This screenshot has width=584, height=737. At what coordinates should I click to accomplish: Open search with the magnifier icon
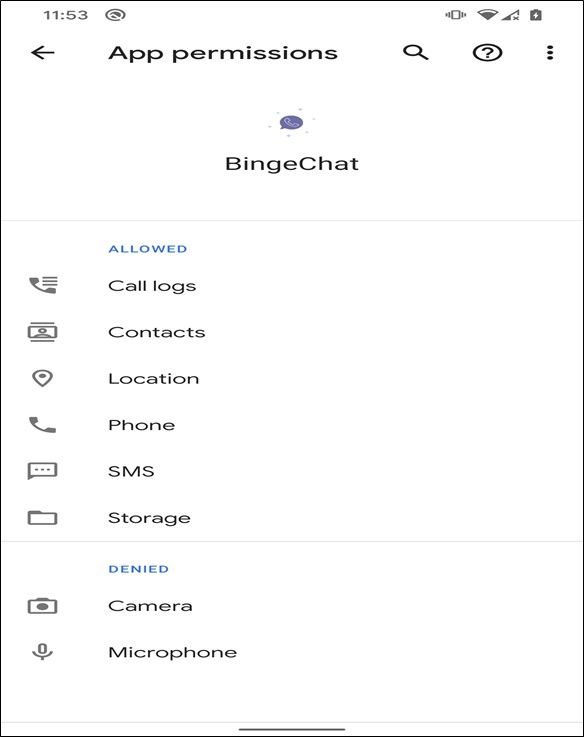tap(416, 52)
